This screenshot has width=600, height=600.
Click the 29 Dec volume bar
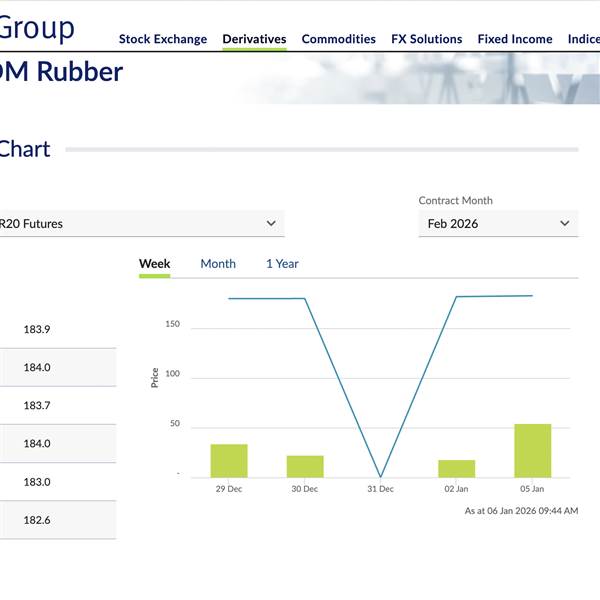pos(229,461)
